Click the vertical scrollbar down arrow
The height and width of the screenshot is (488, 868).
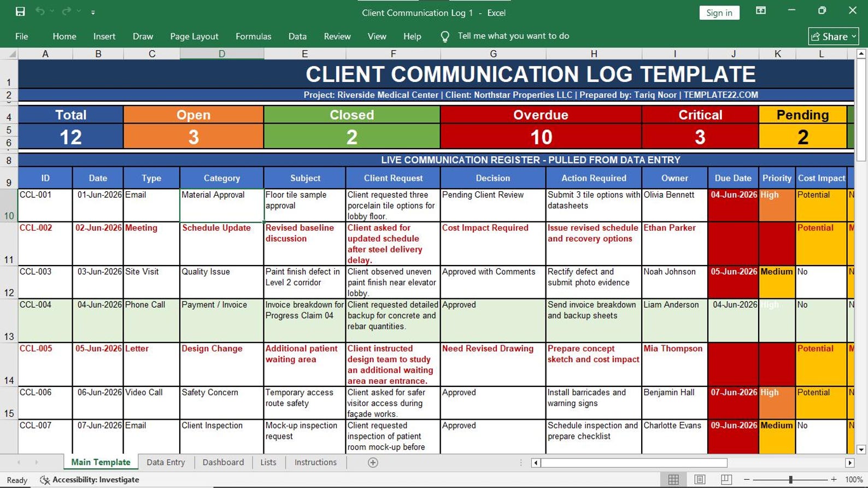click(x=861, y=450)
